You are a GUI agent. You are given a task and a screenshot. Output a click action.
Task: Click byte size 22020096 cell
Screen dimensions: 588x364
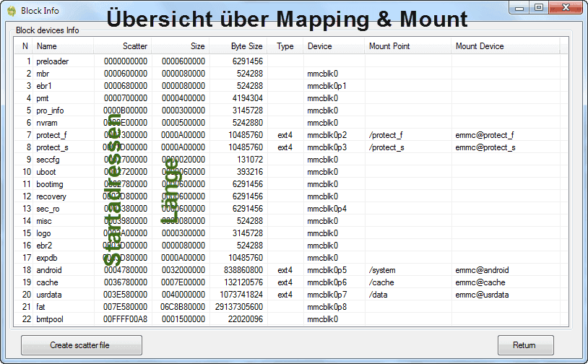click(x=246, y=319)
